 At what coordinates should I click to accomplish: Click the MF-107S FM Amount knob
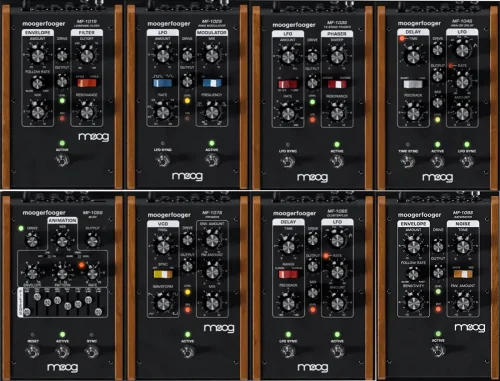click(x=212, y=272)
